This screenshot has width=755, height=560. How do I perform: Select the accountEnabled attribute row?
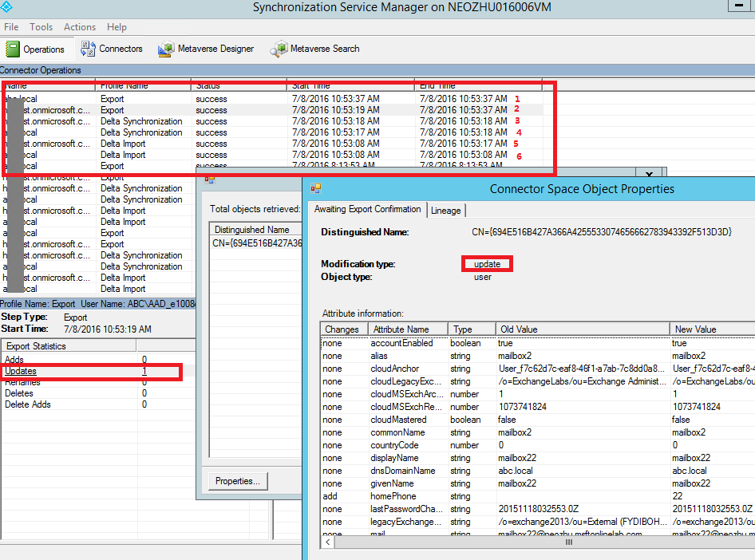pyautogui.click(x=538, y=343)
